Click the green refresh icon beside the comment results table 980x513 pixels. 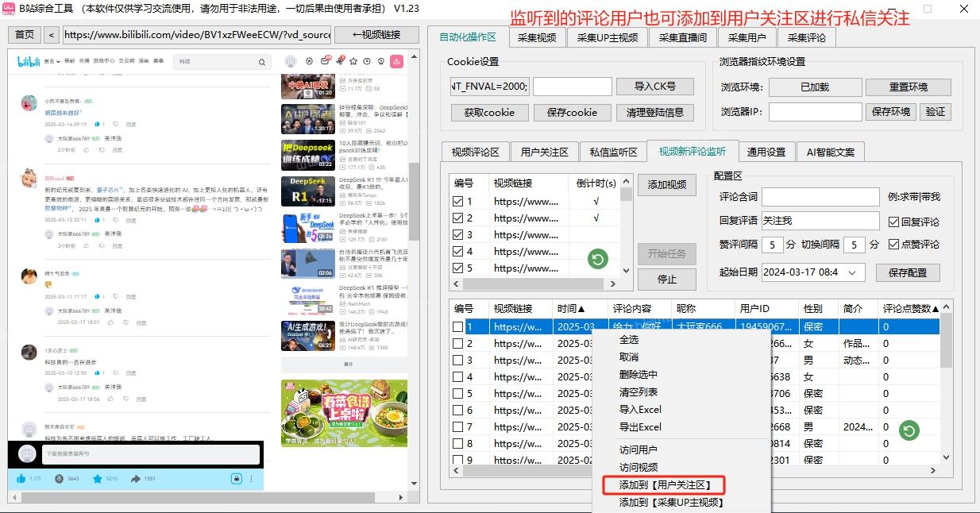[910, 430]
